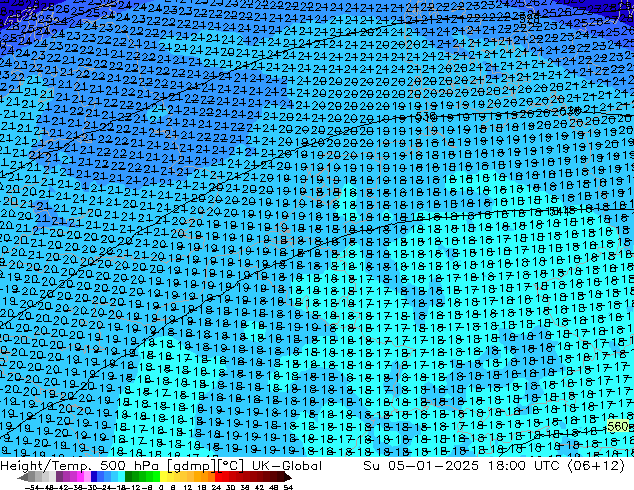Click the '500 hPa' level label
The width and height of the screenshot is (634, 490).
pos(129,466)
